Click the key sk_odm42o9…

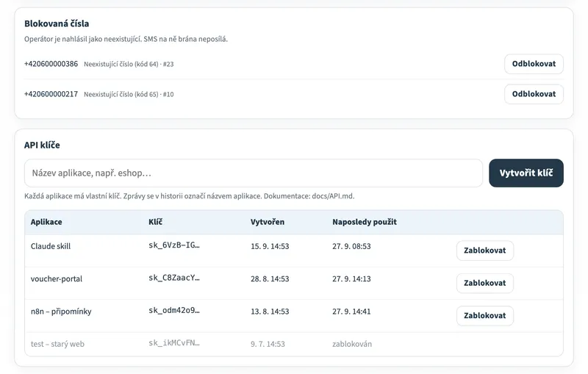[174, 310]
